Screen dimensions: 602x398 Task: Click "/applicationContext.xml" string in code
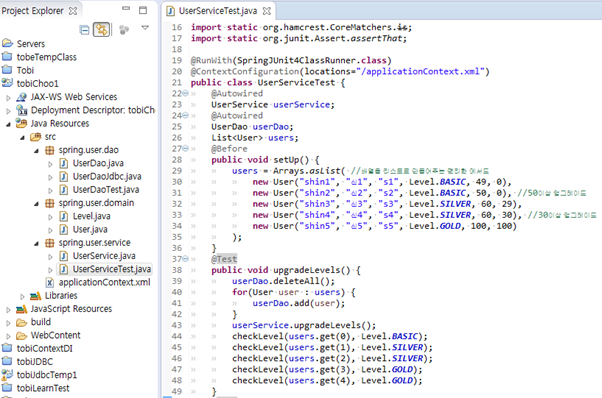[x=420, y=71]
